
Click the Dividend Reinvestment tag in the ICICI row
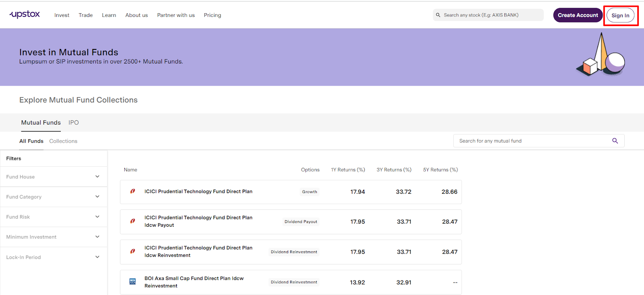294,252
